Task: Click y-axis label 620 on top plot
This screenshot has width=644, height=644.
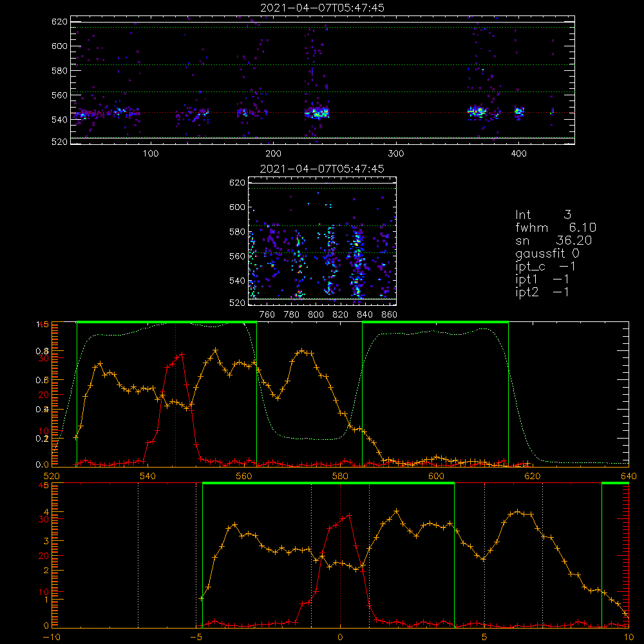Action: click(59, 22)
